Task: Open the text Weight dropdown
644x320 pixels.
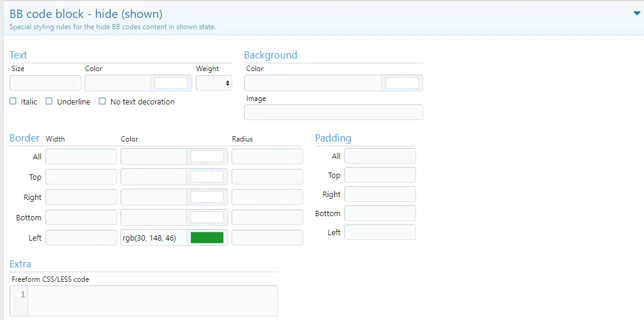Action: [x=214, y=83]
